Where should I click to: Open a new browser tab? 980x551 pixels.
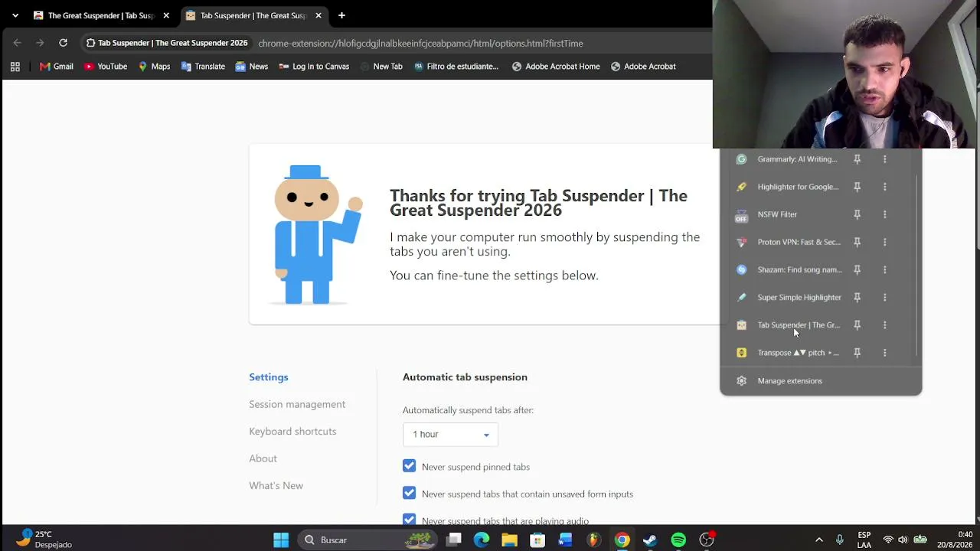[341, 15]
